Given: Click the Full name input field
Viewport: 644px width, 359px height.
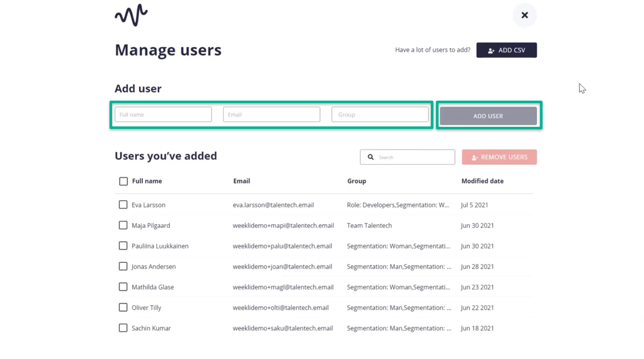Looking at the screenshot, I should (x=163, y=115).
